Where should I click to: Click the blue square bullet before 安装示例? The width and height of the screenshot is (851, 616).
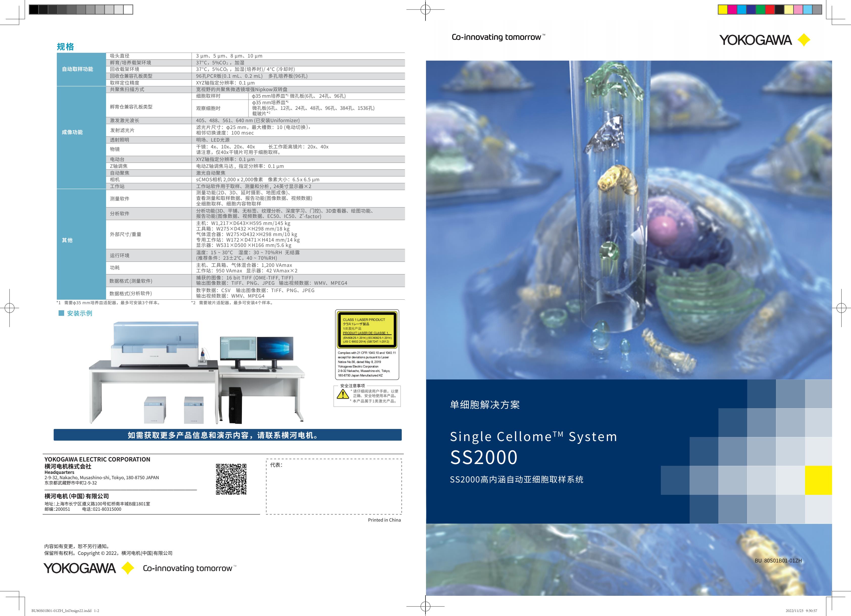tap(61, 313)
